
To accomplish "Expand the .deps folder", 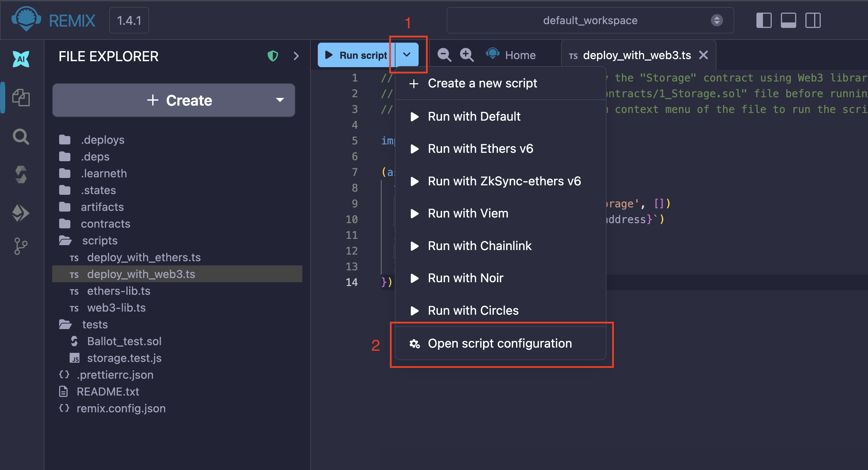I will [84, 157].
